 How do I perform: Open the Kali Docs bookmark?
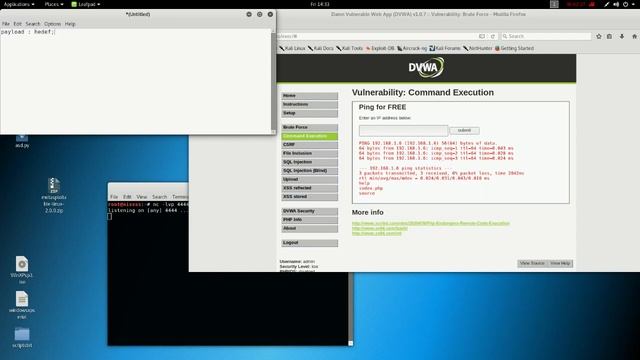tap(321, 48)
